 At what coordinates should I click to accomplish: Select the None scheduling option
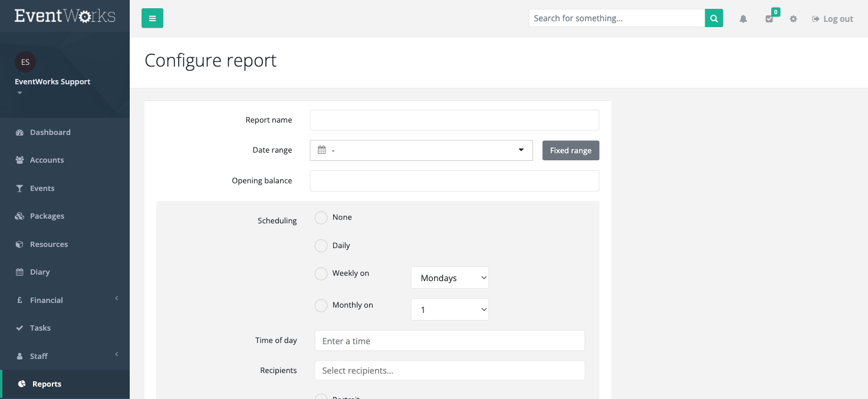coord(321,217)
